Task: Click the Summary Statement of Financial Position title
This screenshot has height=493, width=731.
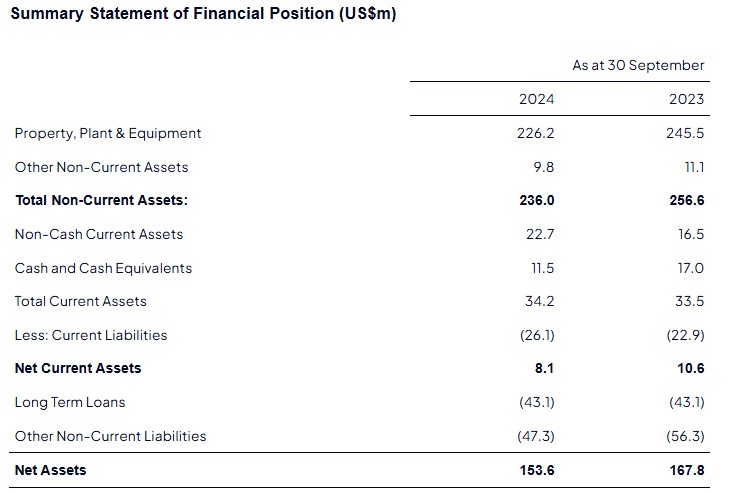Action: click(203, 14)
